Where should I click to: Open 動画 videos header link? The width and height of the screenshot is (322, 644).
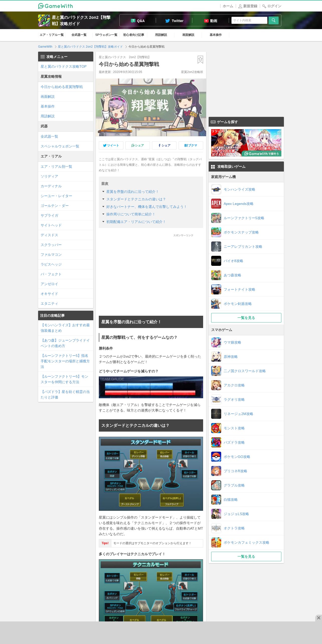(x=211, y=21)
